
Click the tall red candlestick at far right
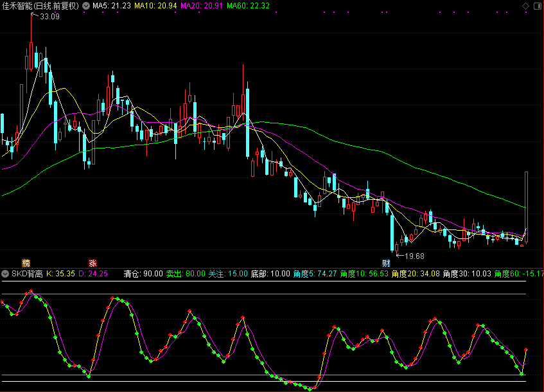click(x=526, y=207)
